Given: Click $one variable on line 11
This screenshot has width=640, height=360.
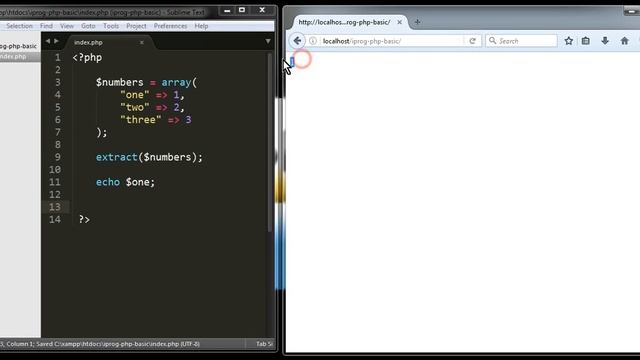Looking at the screenshot, I should pos(138,182).
